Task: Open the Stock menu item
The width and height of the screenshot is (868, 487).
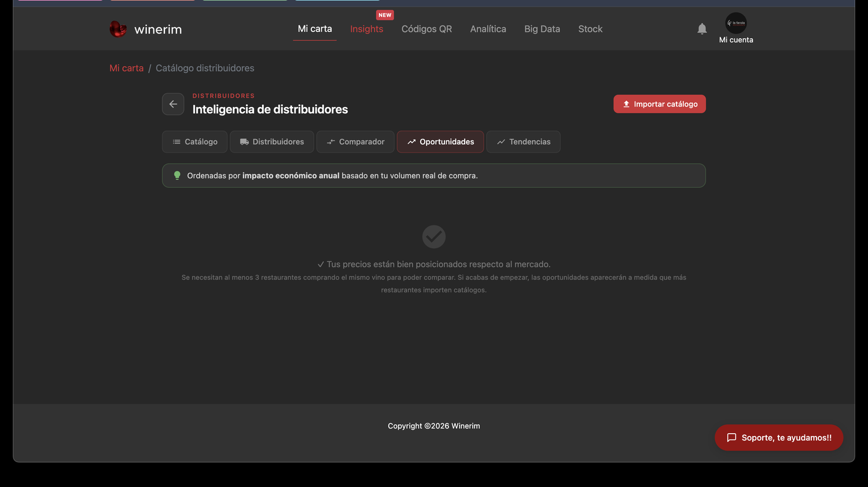Action: (590, 29)
